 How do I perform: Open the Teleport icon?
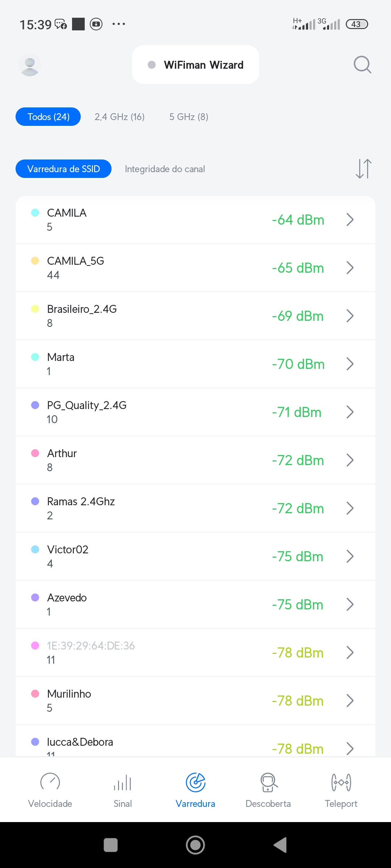click(341, 783)
